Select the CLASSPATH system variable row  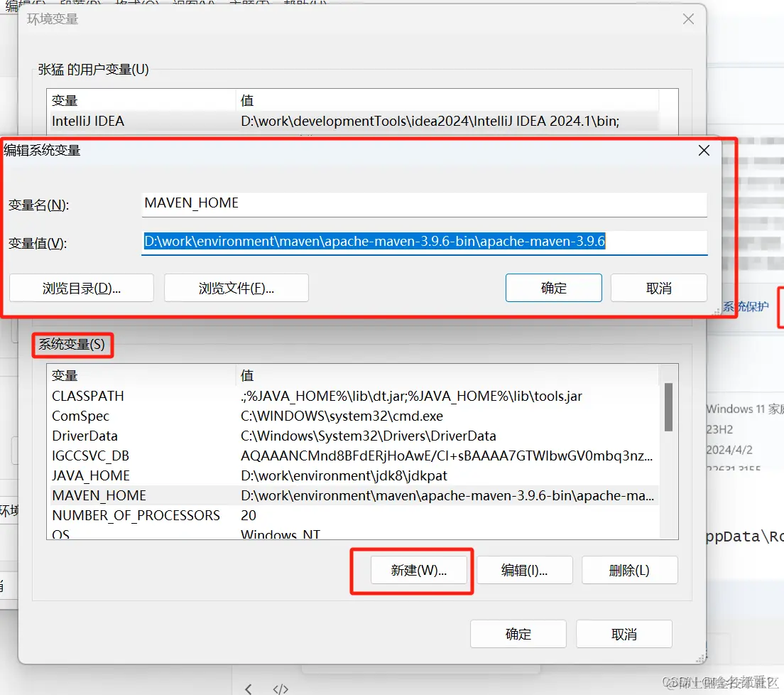[x=354, y=396]
